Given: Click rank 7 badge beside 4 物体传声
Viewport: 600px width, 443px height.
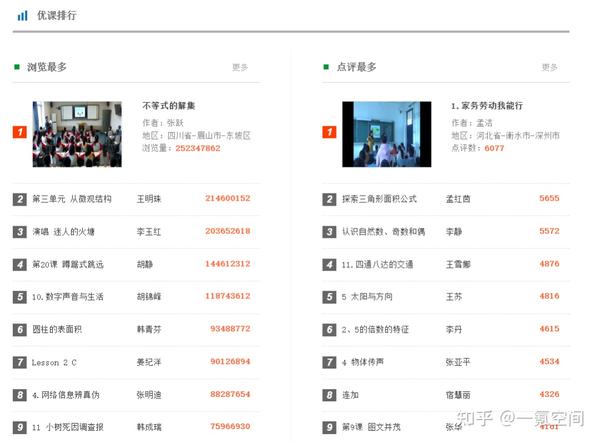Looking at the screenshot, I should tap(329, 362).
